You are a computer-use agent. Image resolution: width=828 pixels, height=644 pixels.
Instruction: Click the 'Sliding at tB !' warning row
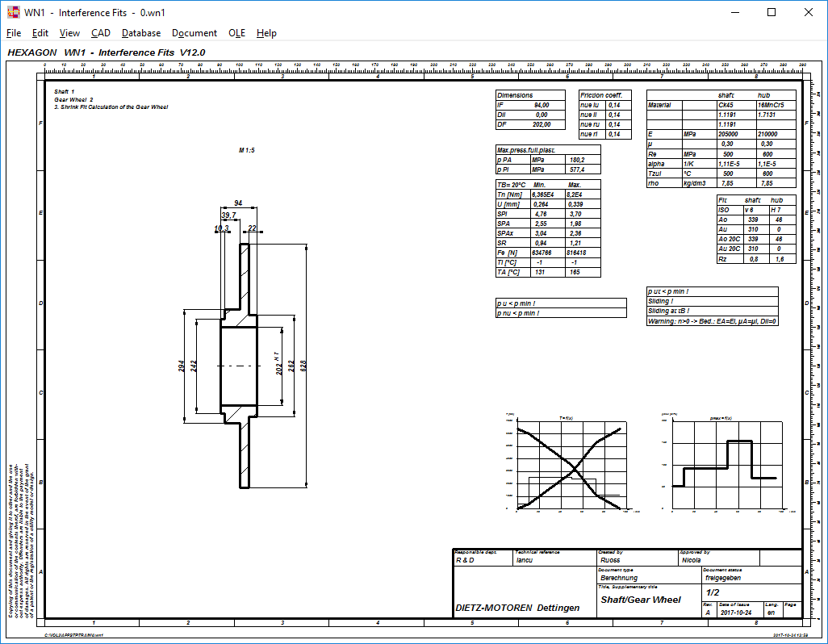click(x=713, y=311)
